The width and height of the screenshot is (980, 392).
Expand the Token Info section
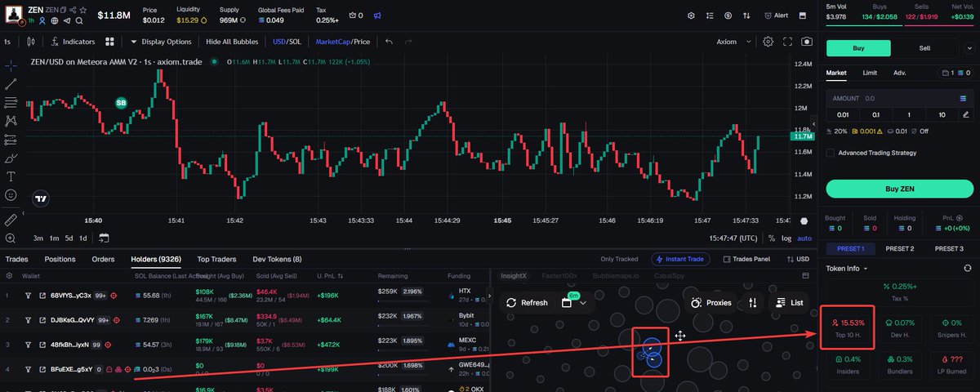coord(847,268)
